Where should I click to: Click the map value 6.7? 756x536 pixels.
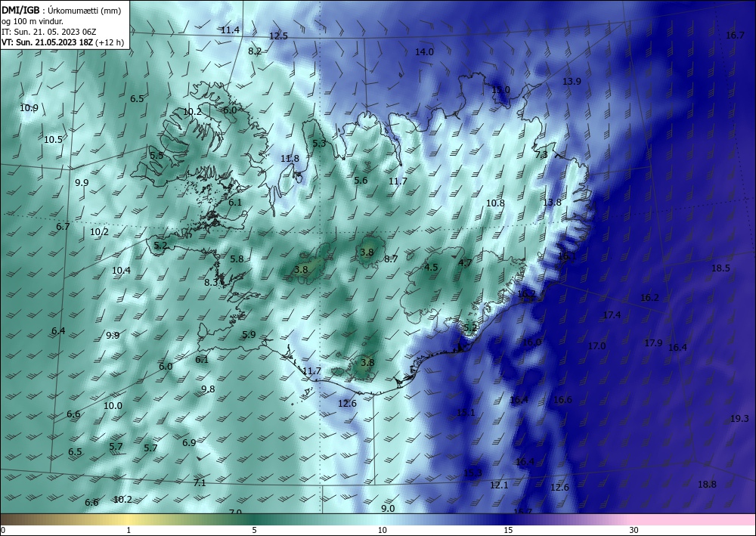[63, 227]
